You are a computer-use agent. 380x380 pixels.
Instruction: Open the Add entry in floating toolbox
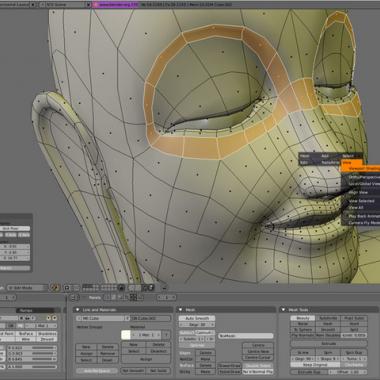325,156
